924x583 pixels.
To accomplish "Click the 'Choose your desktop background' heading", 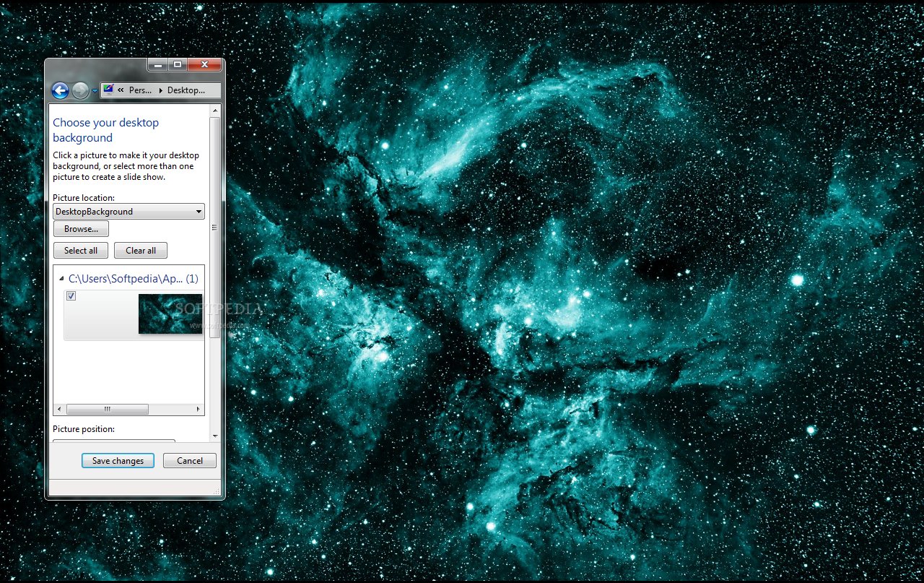I will click(105, 130).
